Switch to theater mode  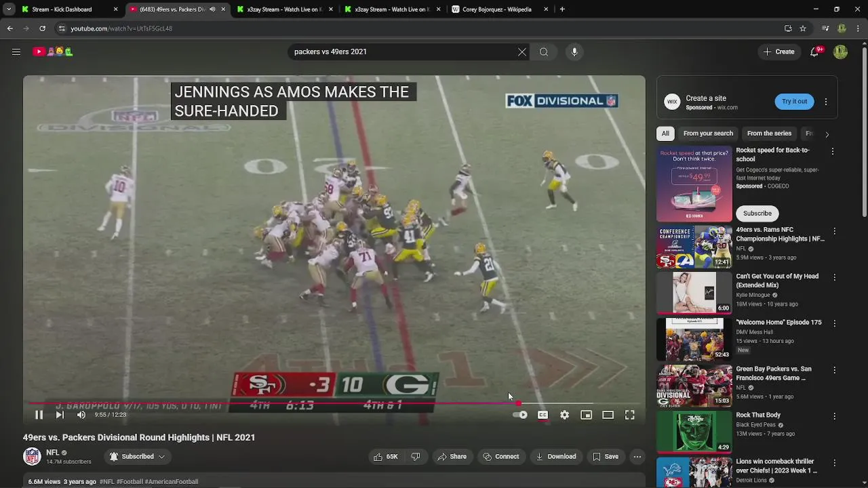(608, 415)
